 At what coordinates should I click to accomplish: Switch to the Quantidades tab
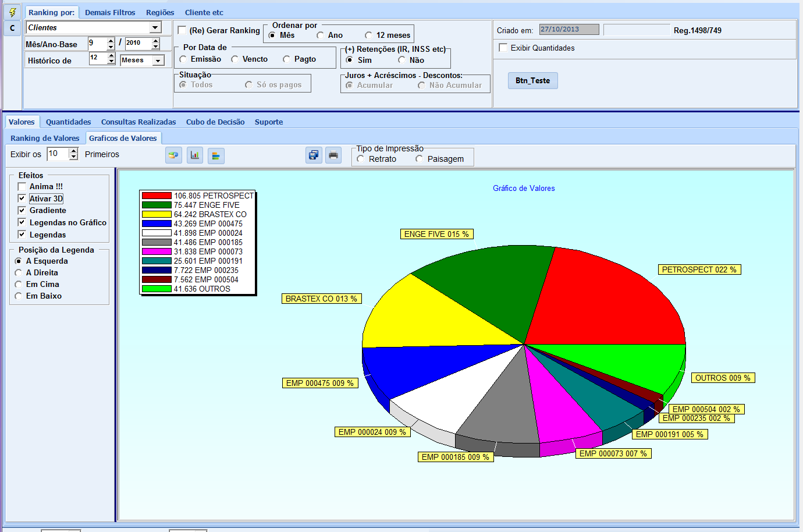[69, 122]
